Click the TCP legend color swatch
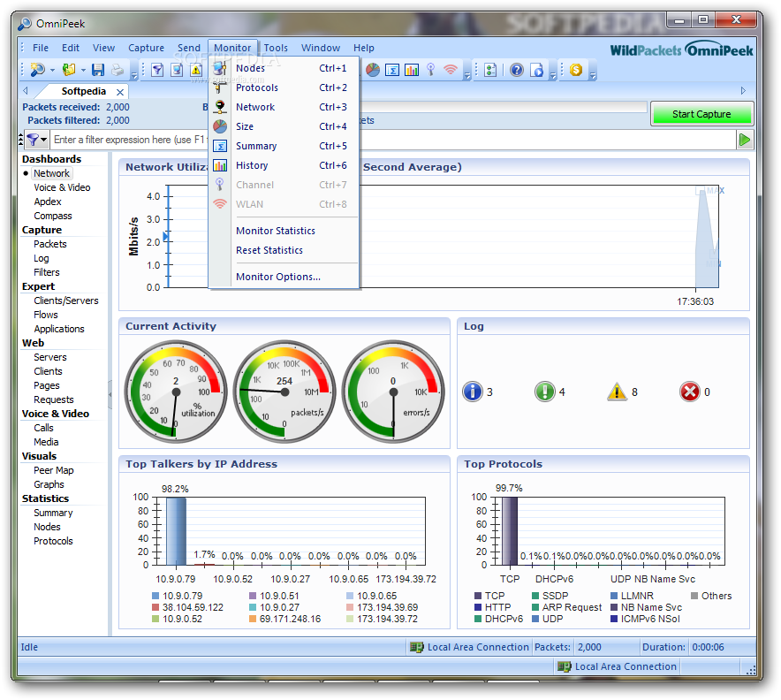Image resolution: width=781 pixels, height=700 pixels. 478,596
